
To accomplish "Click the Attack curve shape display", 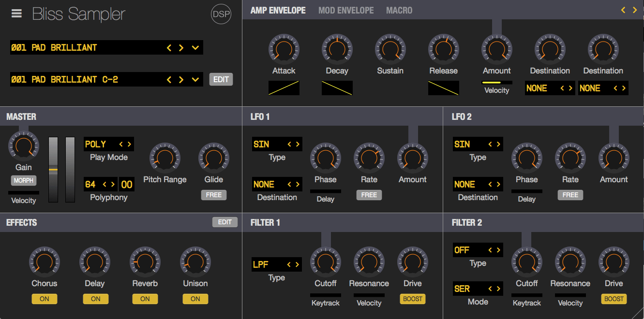I will click(x=284, y=88).
